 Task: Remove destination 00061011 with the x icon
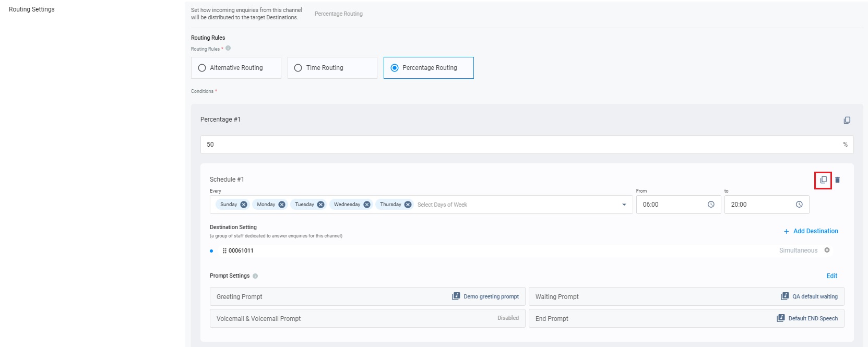tap(827, 250)
